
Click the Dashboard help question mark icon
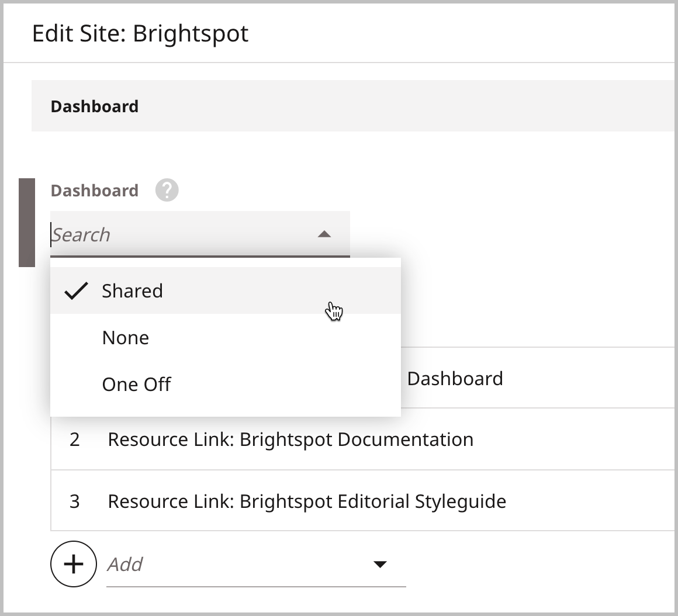167,190
